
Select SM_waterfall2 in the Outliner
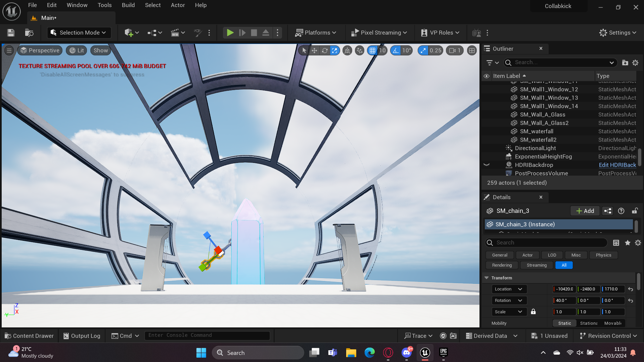538,140
